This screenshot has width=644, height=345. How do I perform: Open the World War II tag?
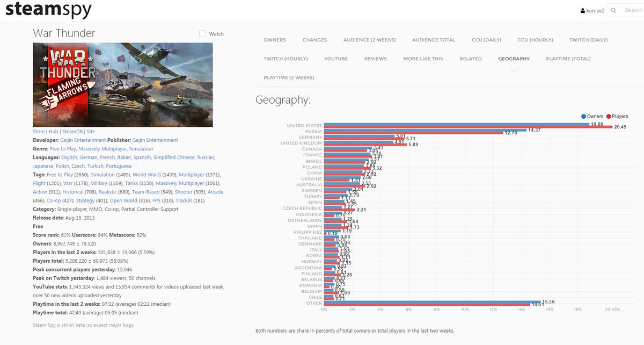[x=147, y=175]
